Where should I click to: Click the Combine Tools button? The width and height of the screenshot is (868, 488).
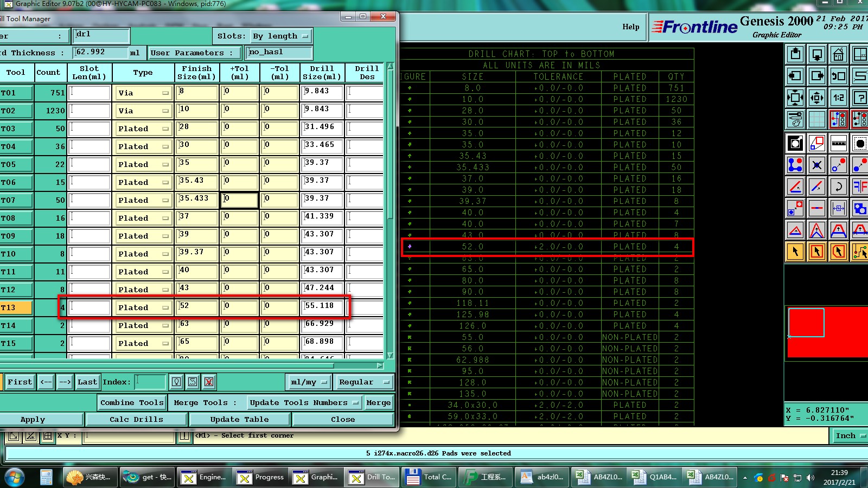coord(132,402)
